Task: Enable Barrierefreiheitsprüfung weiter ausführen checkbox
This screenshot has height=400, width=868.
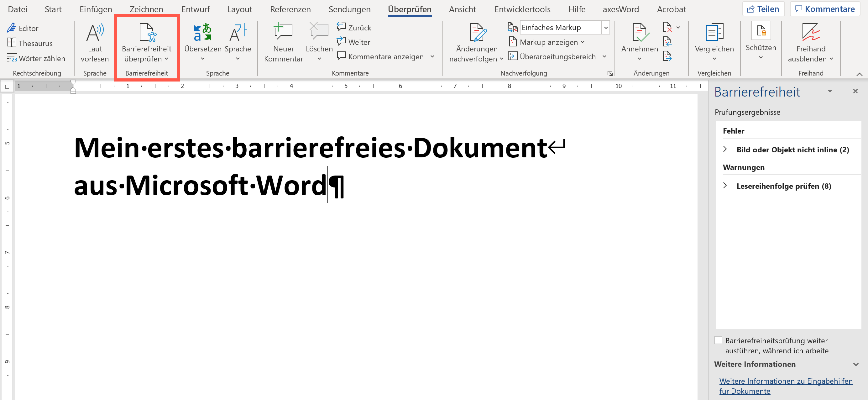Action: (x=718, y=340)
